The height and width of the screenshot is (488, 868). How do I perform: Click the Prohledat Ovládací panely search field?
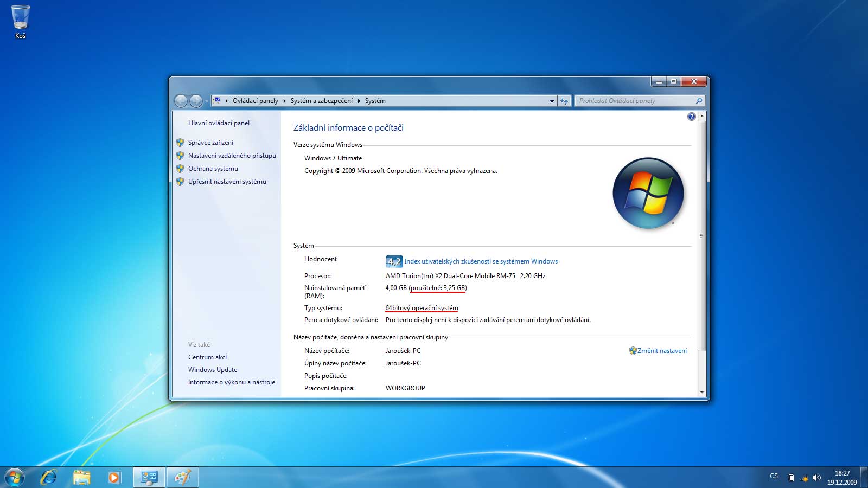click(x=635, y=101)
